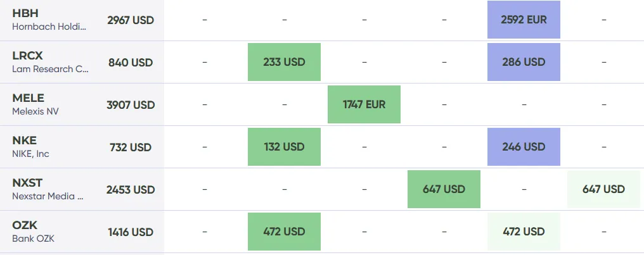644x255 pixels.
Task: Click the Lam Research company name
Action: (50, 69)
